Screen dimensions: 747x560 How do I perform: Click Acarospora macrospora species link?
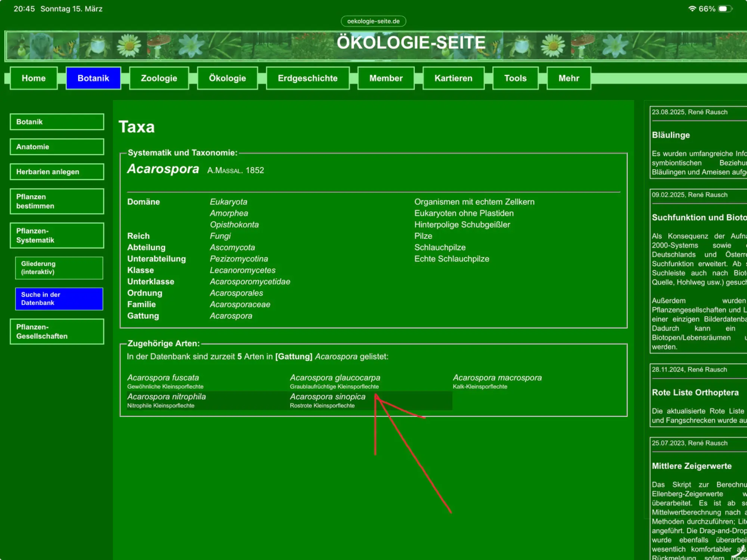point(497,378)
